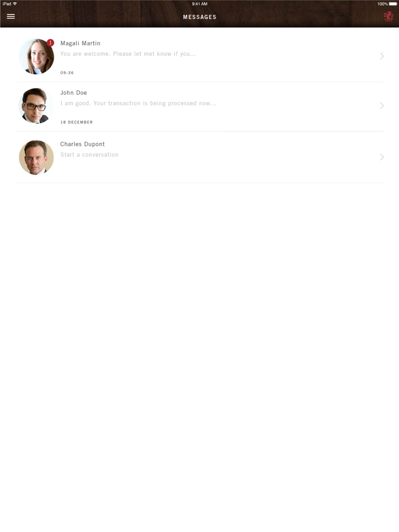Tap the Wi-Fi status icon

(x=15, y=4)
